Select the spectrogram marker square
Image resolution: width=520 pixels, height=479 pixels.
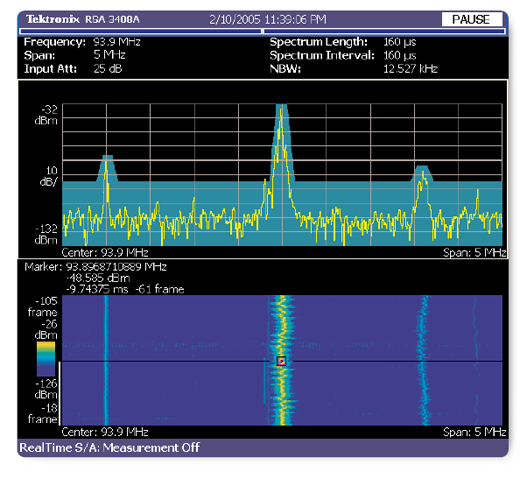click(282, 361)
